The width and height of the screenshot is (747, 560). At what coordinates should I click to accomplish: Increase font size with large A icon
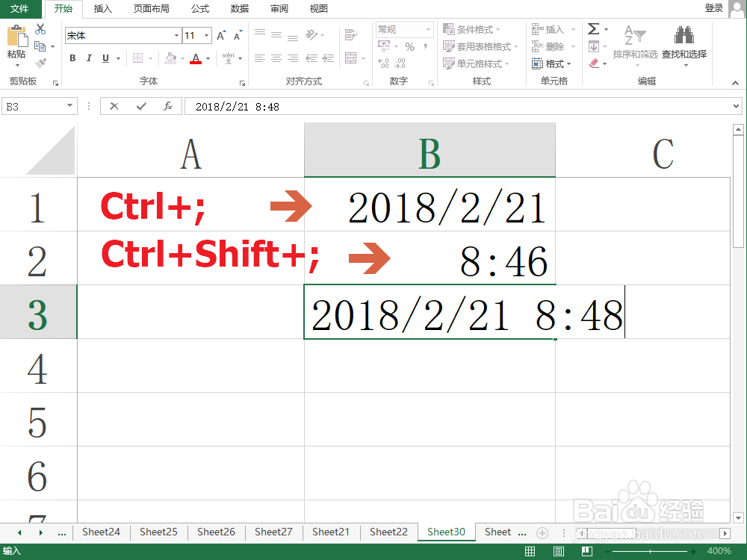coord(220,35)
